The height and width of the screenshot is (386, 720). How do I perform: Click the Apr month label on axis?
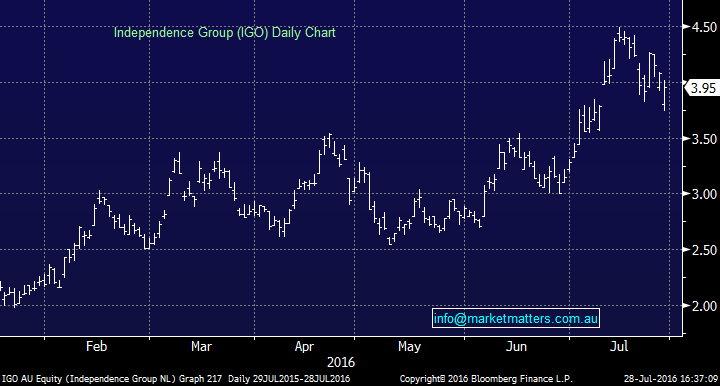(304, 347)
